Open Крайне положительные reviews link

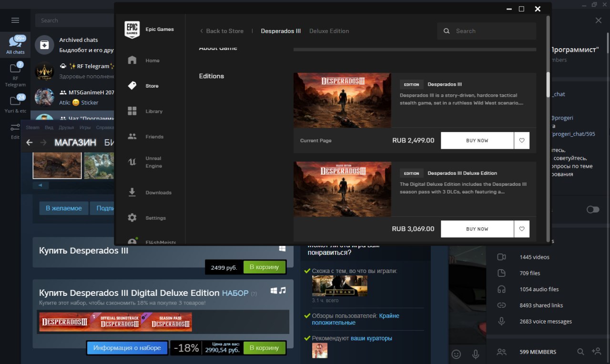click(356, 319)
